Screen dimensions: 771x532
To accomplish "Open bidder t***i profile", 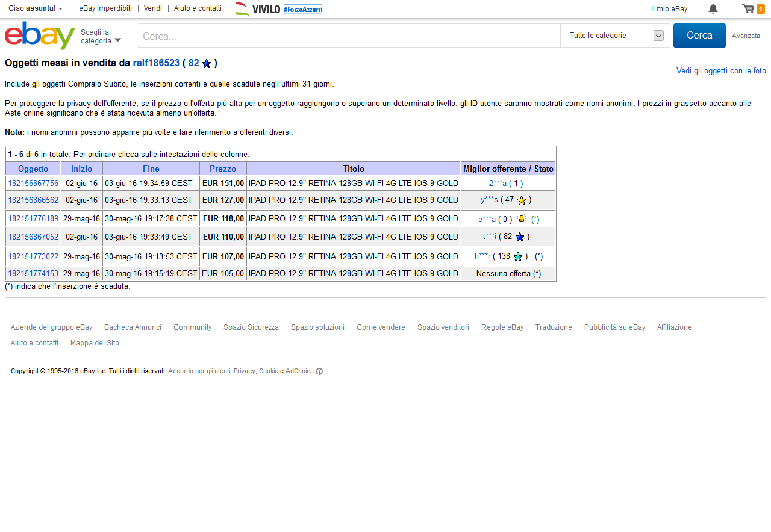I will (x=489, y=237).
